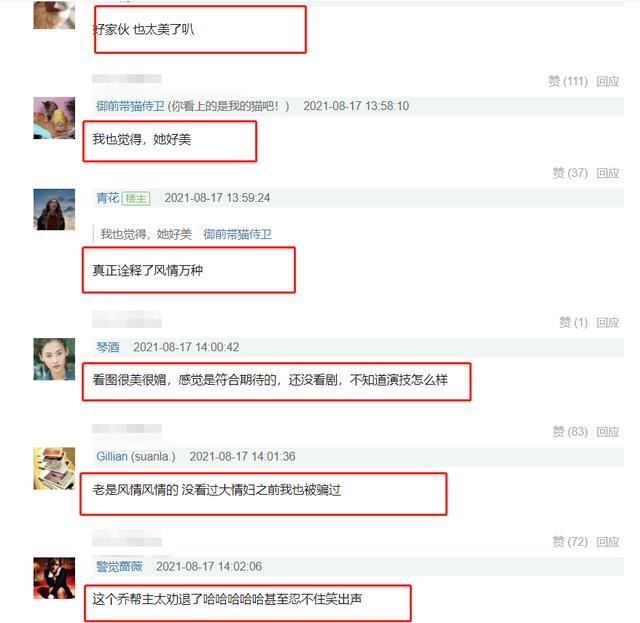
Task: Open the cat avatar of 御前带猫侍卫
Action: coord(54,118)
